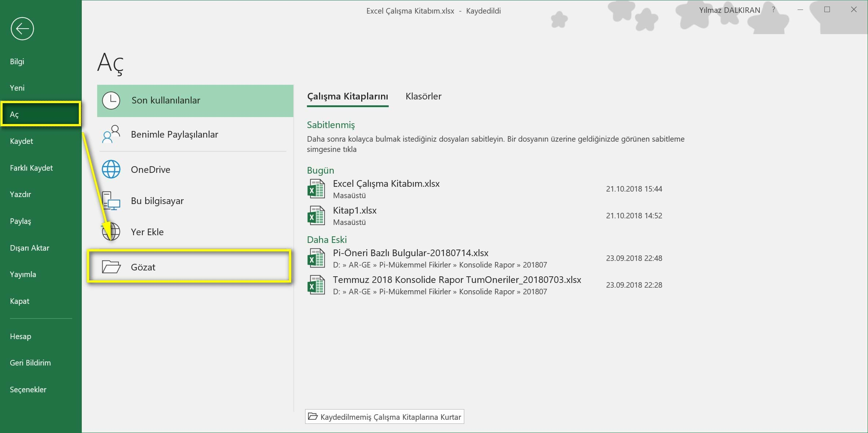Click the Gözat browse button
The image size is (868, 433).
tap(189, 267)
